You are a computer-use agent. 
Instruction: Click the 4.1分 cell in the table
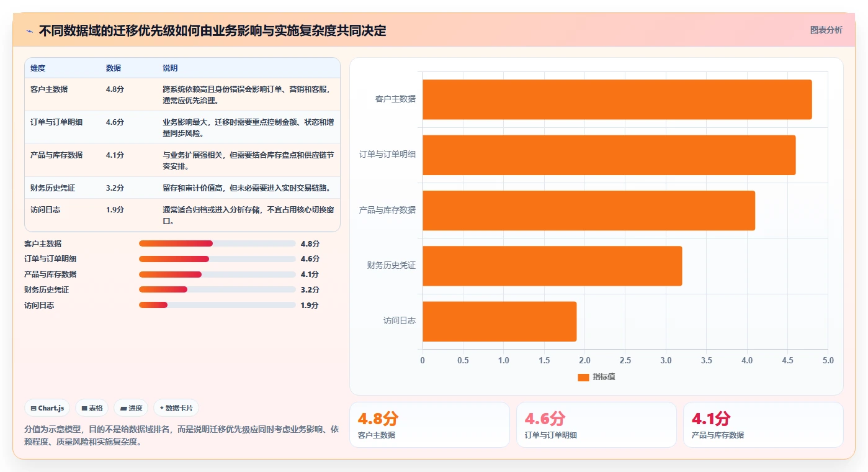tap(115, 155)
